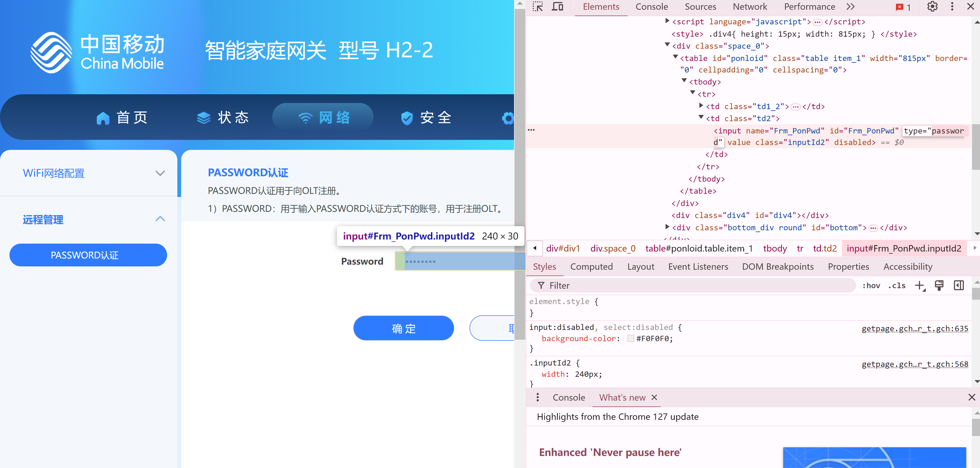The image size is (980, 468).
Task: Show more DevTools tabs with chevron
Action: 851,7
